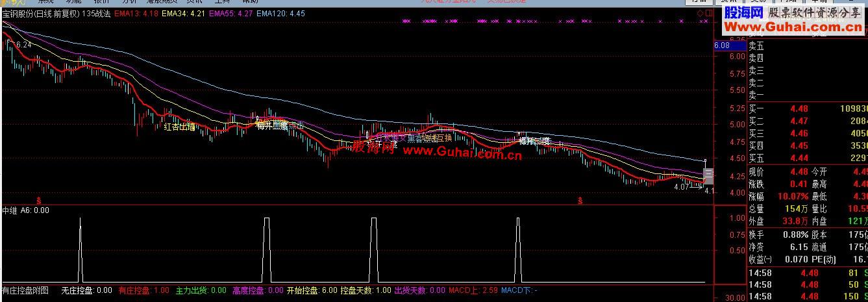Click the 控盘天数: 1.00 value
The width and height of the screenshot is (868, 302).
tap(366, 290)
